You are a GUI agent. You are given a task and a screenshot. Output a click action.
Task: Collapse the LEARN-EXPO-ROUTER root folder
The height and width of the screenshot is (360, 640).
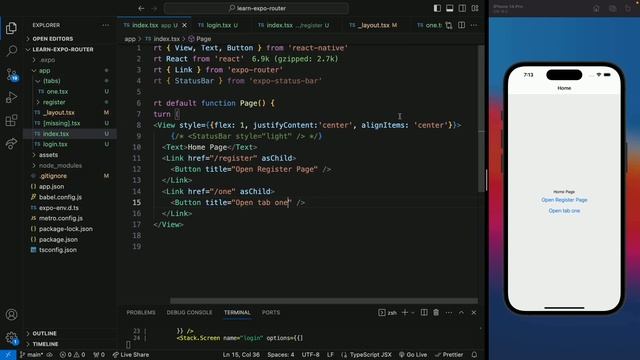(63, 49)
